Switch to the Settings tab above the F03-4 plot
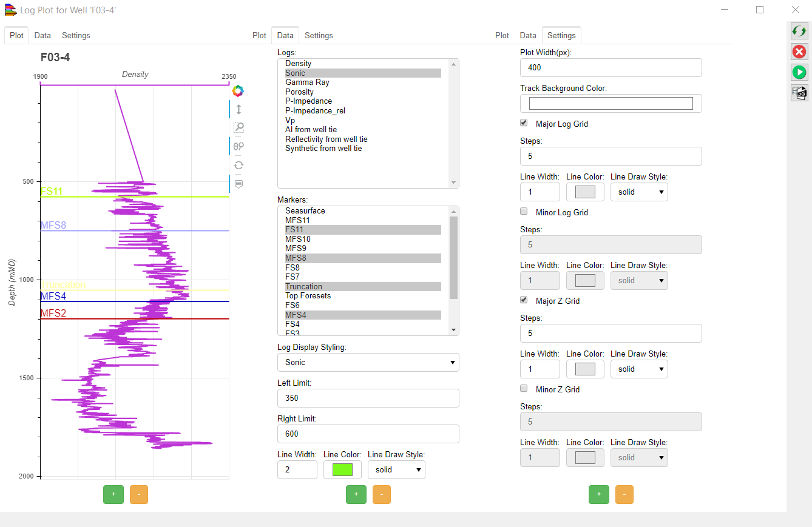 (76, 36)
